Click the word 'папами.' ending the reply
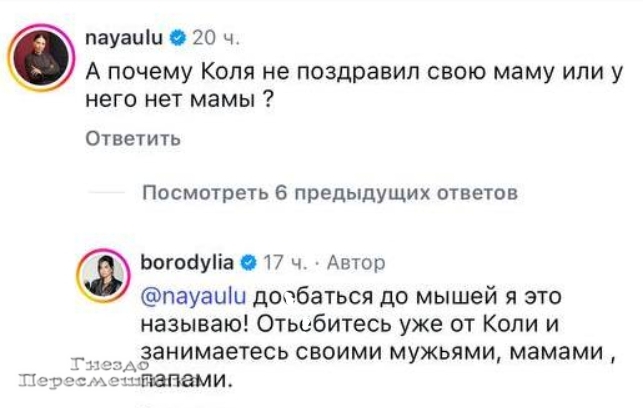 pyautogui.click(x=190, y=381)
